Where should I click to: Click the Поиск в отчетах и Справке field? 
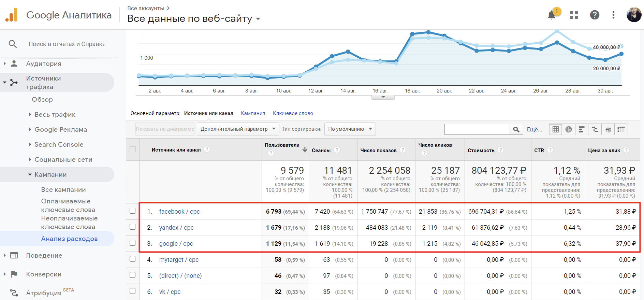click(x=66, y=44)
